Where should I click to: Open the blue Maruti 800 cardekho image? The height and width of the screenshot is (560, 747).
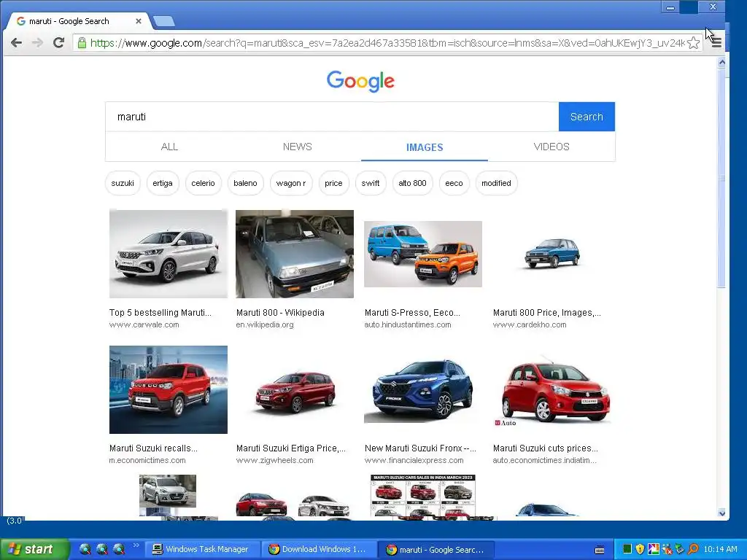tap(551, 254)
